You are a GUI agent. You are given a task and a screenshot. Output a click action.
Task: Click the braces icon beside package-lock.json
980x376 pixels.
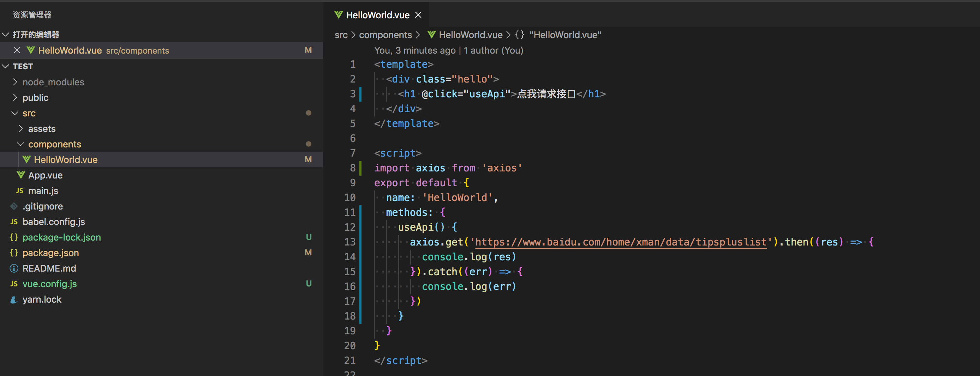14,237
